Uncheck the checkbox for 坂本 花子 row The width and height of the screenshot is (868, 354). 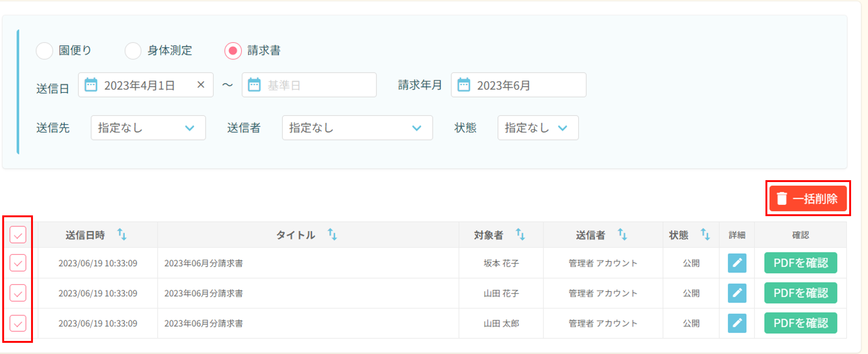point(18,263)
